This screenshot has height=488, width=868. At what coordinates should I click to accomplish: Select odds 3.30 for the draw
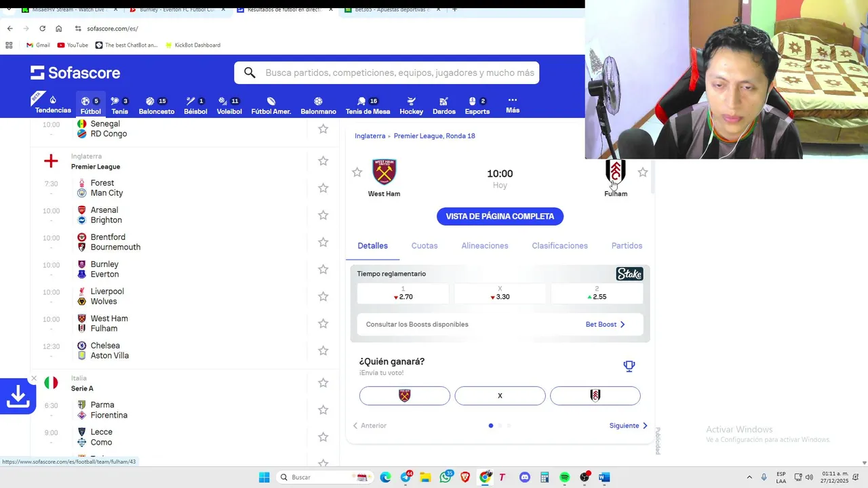(500, 293)
